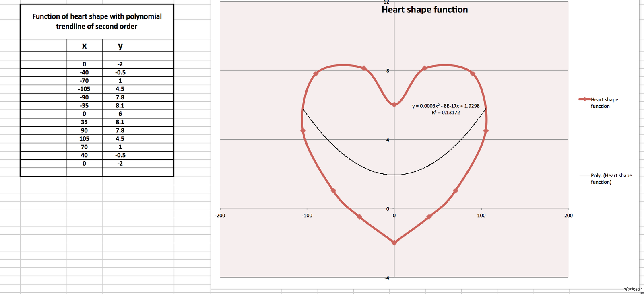Viewport: 644px width, 294px height.
Task: Click the horizontal axis label -100
Action: [x=307, y=216]
